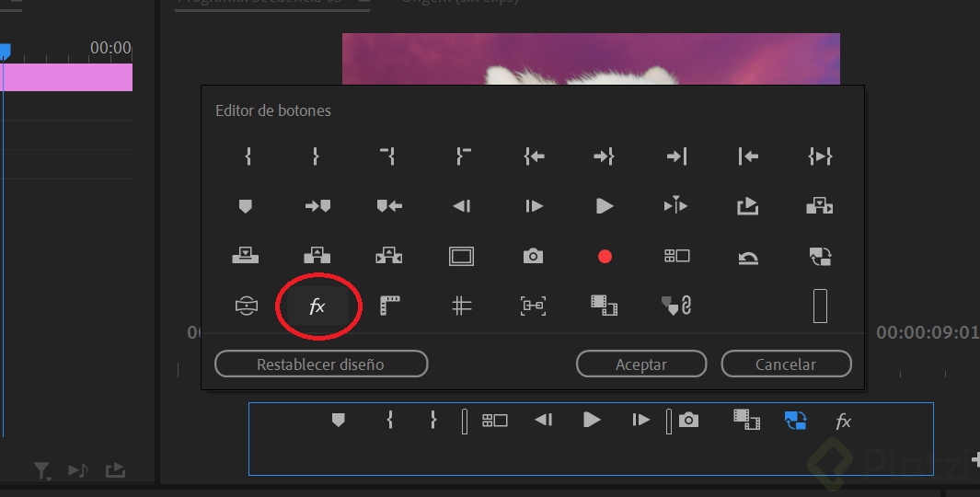This screenshot has width=980, height=497.
Task: Click audio play icon at bottom left
Action: (78, 470)
